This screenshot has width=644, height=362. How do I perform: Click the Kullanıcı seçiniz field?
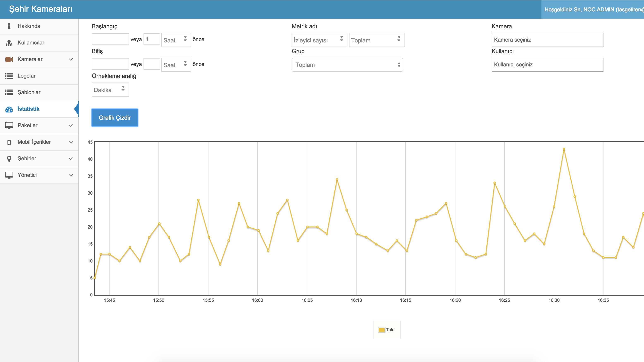point(547,65)
